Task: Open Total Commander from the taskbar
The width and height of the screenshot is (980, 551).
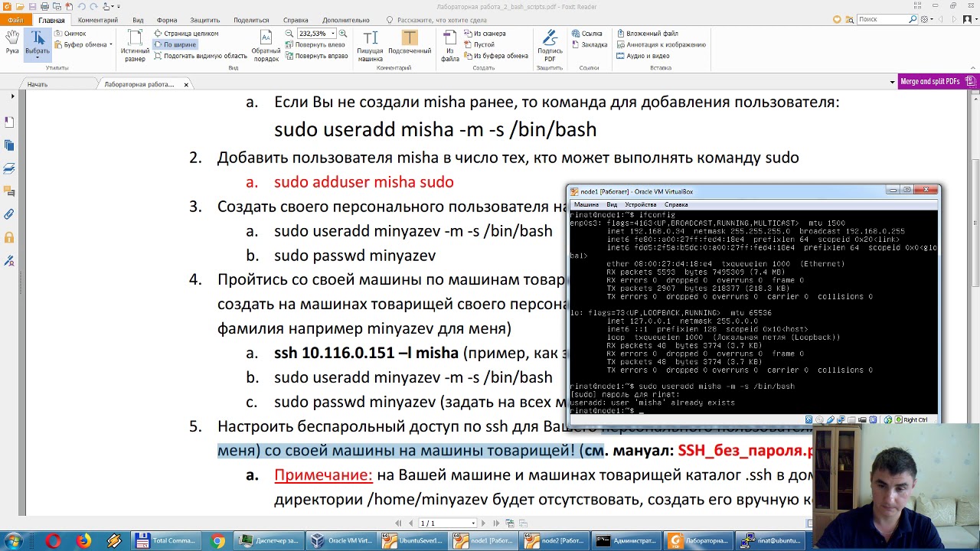Action: pyautogui.click(x=165, y=541)
